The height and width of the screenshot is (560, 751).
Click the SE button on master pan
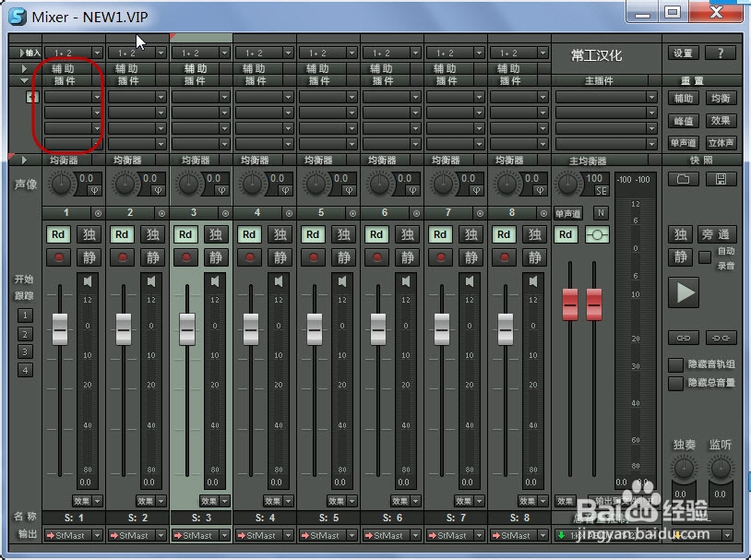[x=602, y=191]
